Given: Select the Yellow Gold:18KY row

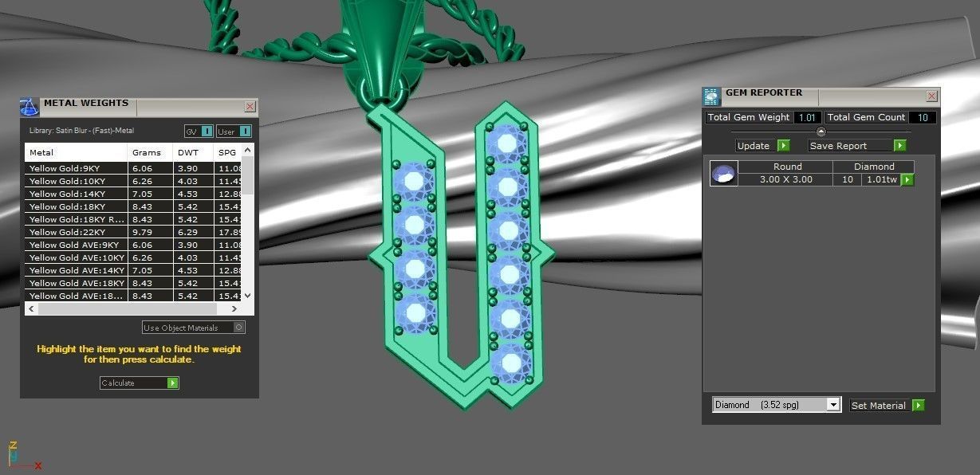Looking at the screenshot, I should click(133, 206).
